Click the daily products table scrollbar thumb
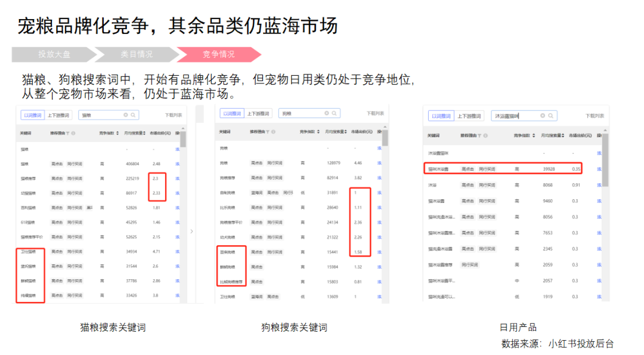644x355 pixels. [x=605, y=159]
